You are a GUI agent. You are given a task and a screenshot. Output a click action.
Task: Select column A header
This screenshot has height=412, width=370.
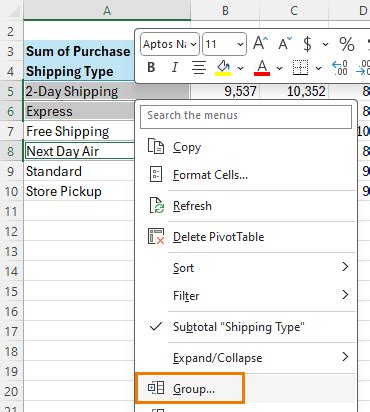click(x=107, y=11)
